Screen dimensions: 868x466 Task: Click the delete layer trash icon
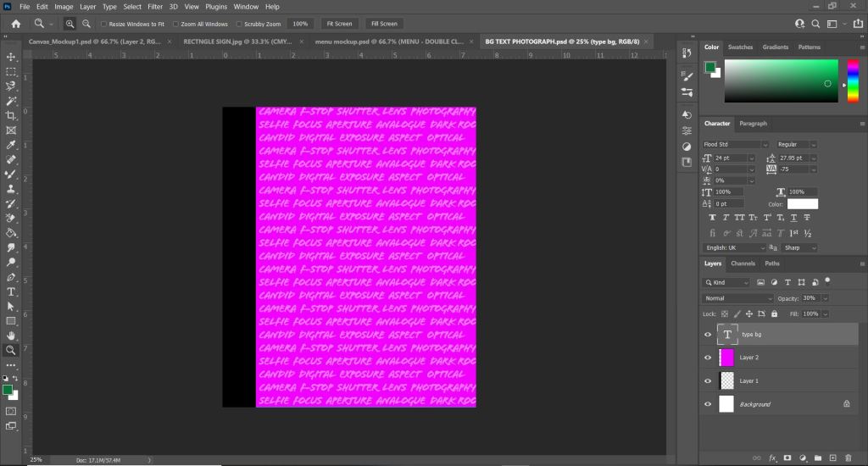pos(847,458)
